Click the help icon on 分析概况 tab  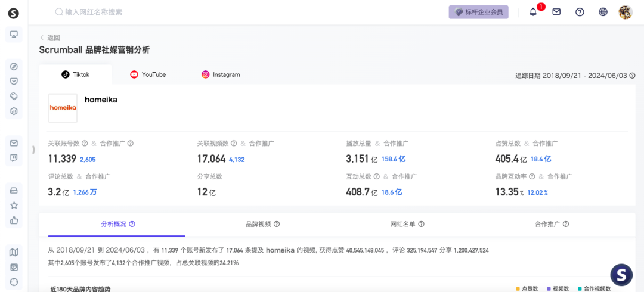[132, 224]
